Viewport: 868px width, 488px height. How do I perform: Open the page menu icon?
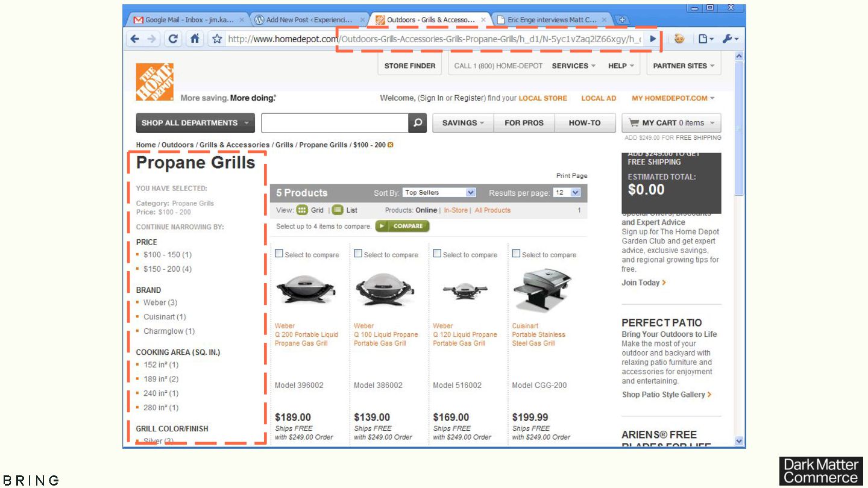pos(705,39)
